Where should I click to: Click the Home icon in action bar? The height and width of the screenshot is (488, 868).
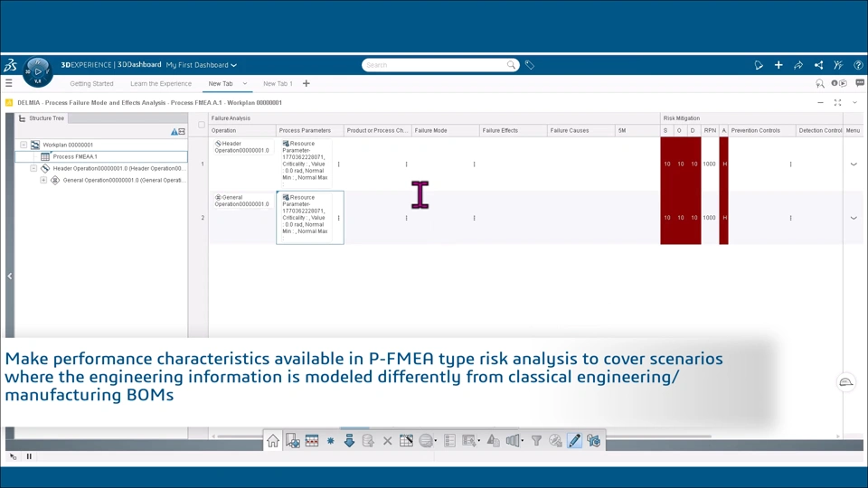point(273,441)
